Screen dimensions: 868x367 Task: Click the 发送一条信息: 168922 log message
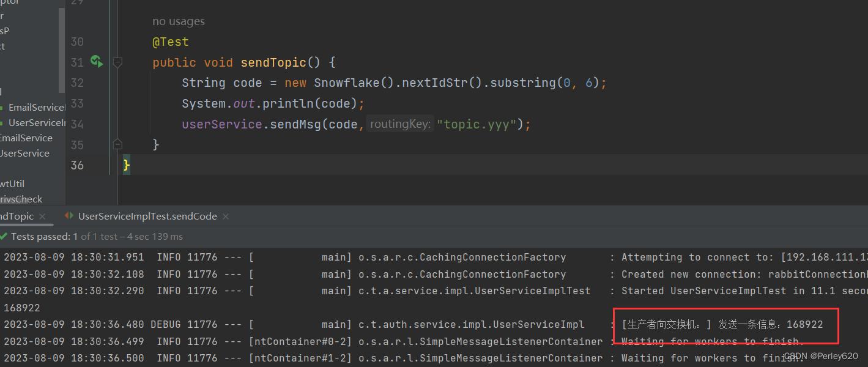(x=771, y=325)
